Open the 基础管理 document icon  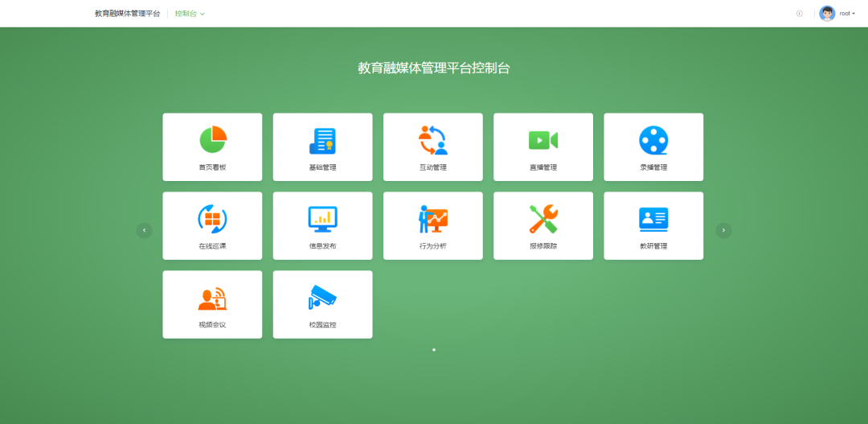322,141
